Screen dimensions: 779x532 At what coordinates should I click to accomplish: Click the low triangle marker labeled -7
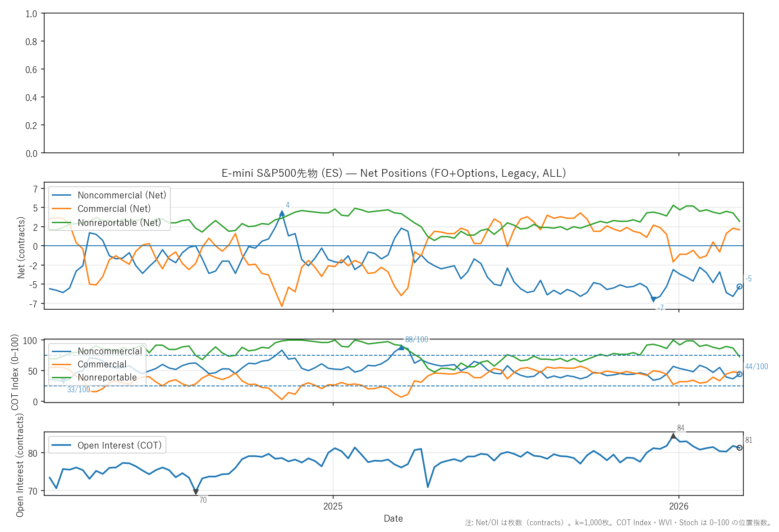653,299
